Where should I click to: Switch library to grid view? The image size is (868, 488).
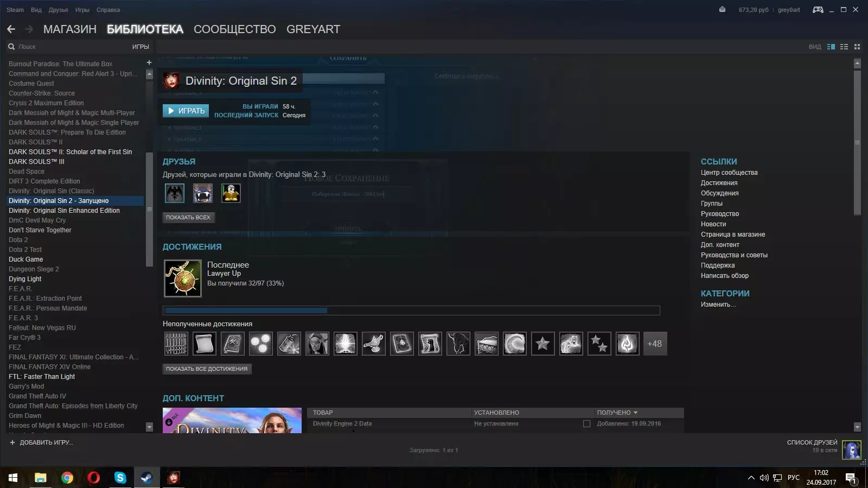857,47
